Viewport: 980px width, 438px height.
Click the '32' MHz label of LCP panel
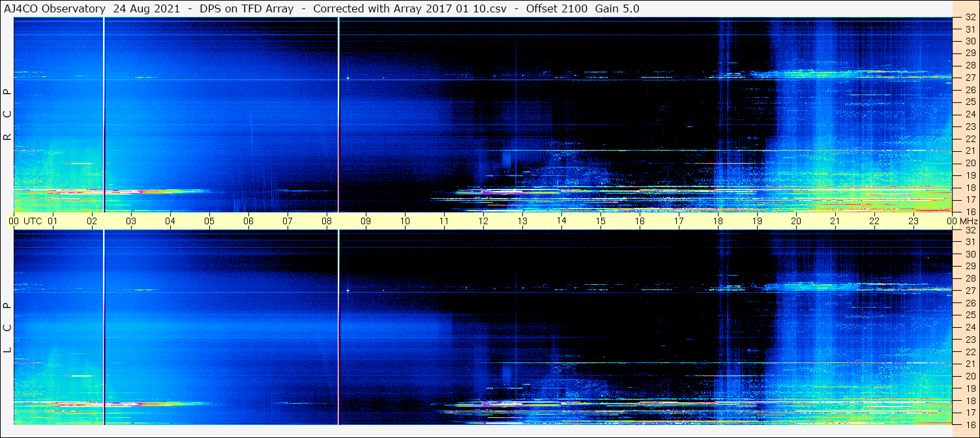970,230
